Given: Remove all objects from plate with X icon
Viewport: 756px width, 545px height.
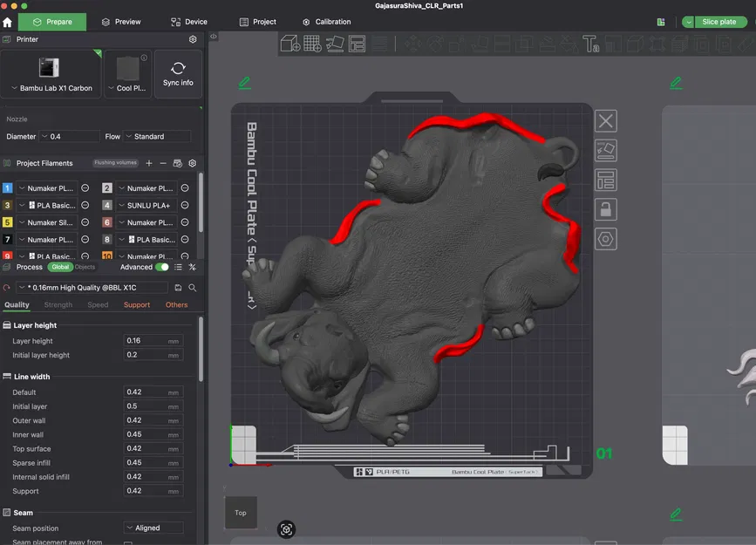Looking at the screenshot, I should pos(606,121).
